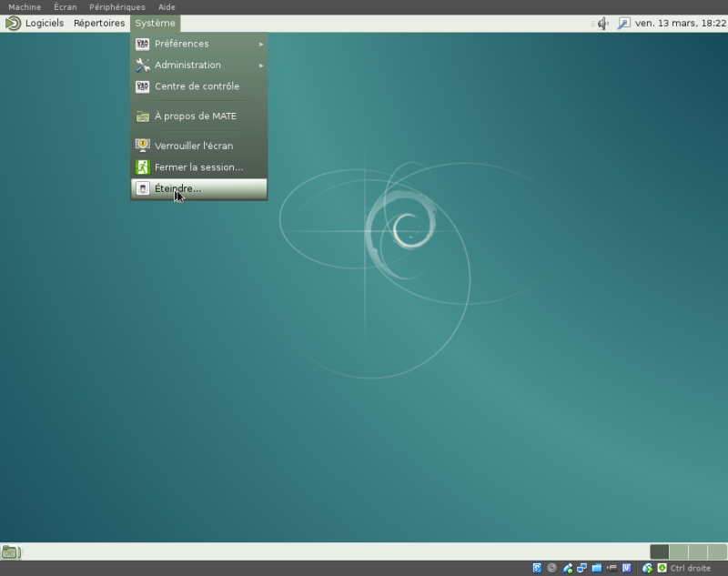This screenshot has height=576, width=728.
Task: Open the search tool magnifier icon
Action: [x=623, y=24]
